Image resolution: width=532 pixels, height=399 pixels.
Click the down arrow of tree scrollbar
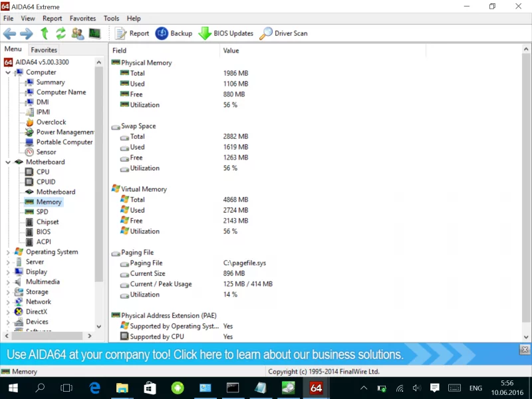click(x=98, y=327)
